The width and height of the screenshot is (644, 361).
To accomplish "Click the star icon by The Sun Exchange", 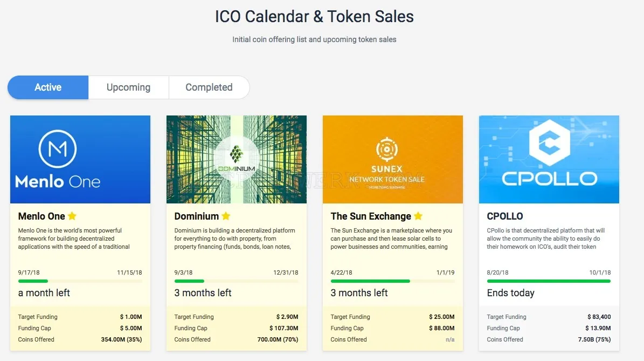I will 418,216.
